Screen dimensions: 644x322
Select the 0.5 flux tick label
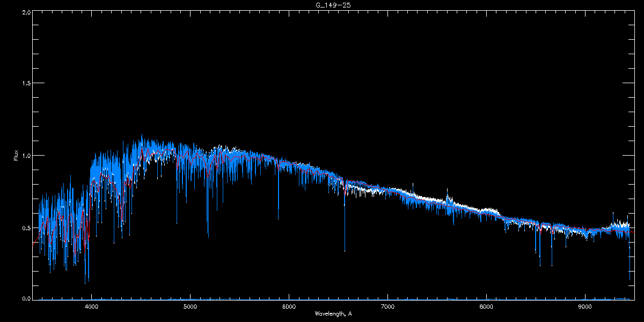click(26, 228)
